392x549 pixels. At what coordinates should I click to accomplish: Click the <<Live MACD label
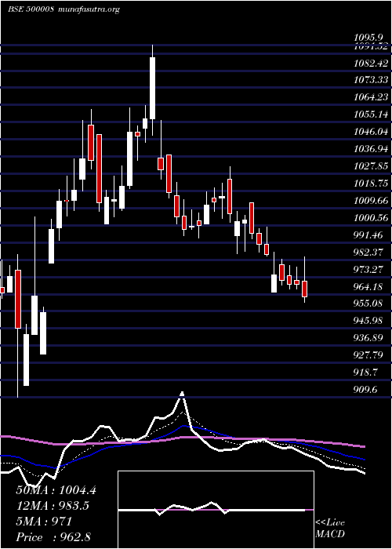click(330, 529)
